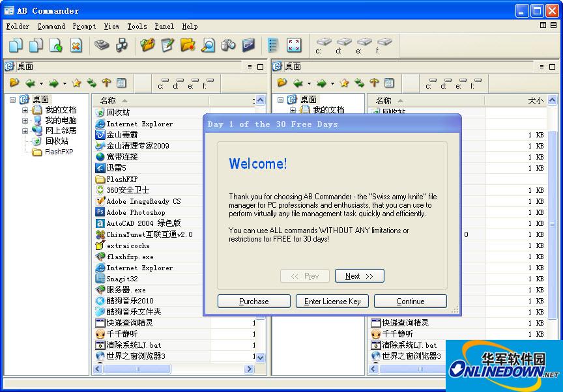This screenshot has height=392, width=563.
Task: Open the right panel Back history dropdown arrow
Action: [x=309, y=83]
